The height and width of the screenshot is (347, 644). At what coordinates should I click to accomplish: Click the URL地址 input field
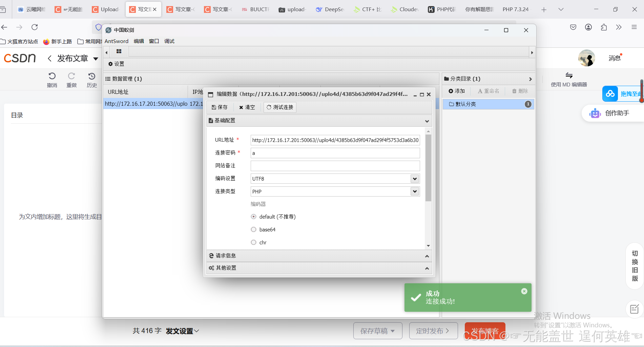335,140
